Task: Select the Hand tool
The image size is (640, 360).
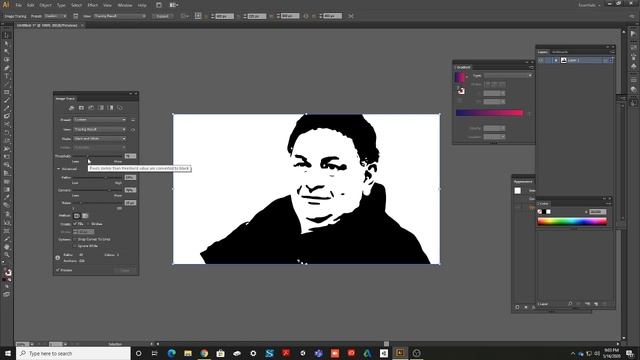Action: [7, 247]
